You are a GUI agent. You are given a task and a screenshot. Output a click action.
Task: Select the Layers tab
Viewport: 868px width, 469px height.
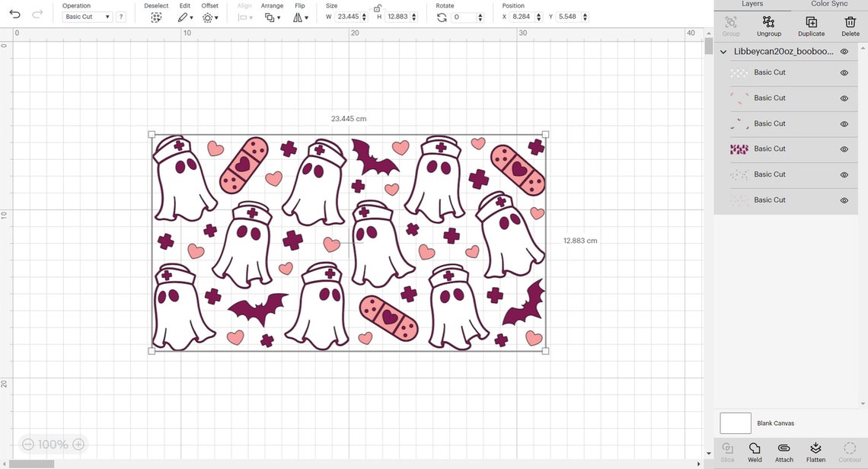(752, 4)
